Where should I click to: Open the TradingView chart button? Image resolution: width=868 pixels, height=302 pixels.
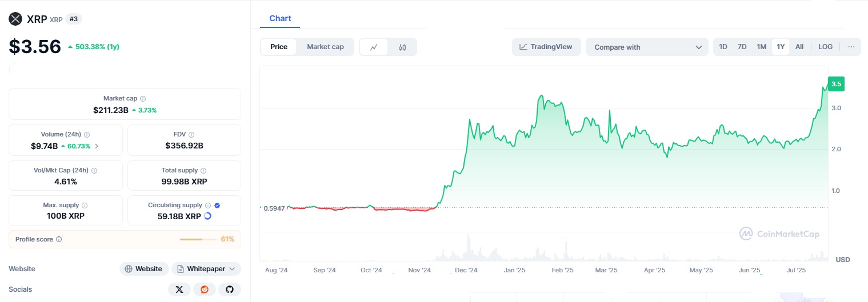[x=546, y=47]
